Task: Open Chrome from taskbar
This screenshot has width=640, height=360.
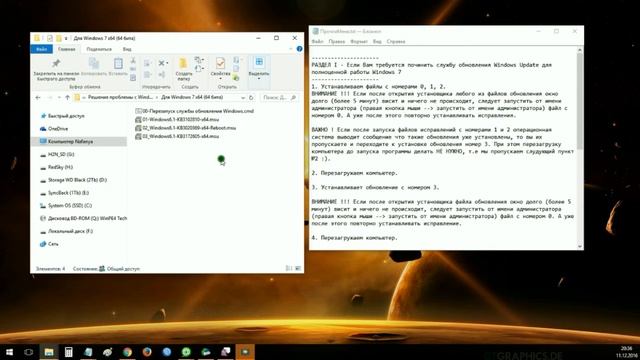Action: pyautogui.click(x=127, y=352)
